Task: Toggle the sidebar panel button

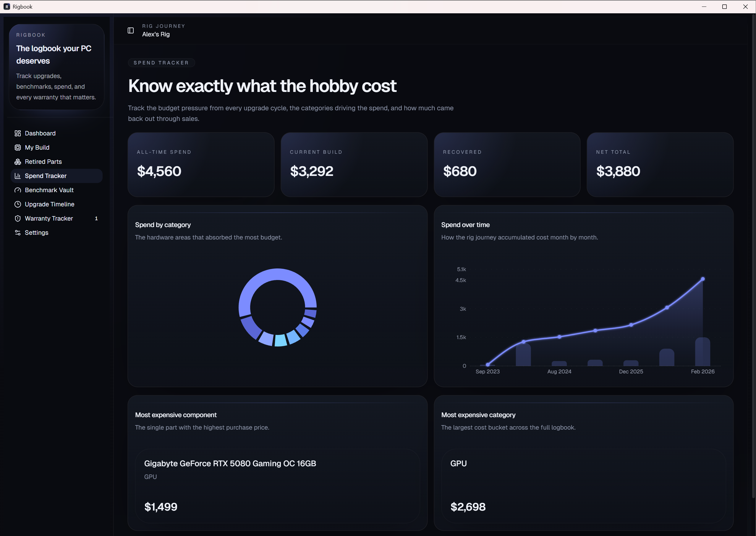Action: point(131,30)
